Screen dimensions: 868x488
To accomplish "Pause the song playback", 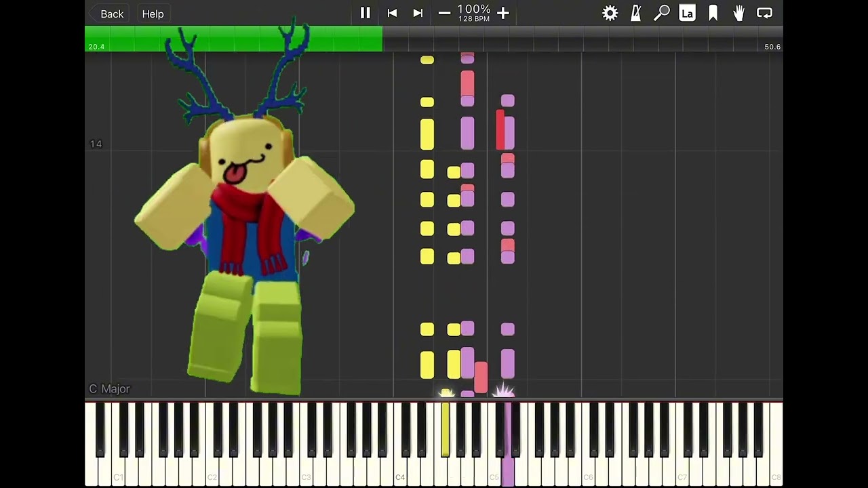I will 365,13.
